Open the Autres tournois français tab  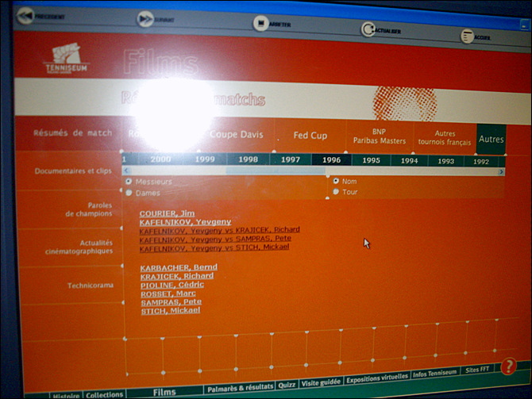click(445, 138)
